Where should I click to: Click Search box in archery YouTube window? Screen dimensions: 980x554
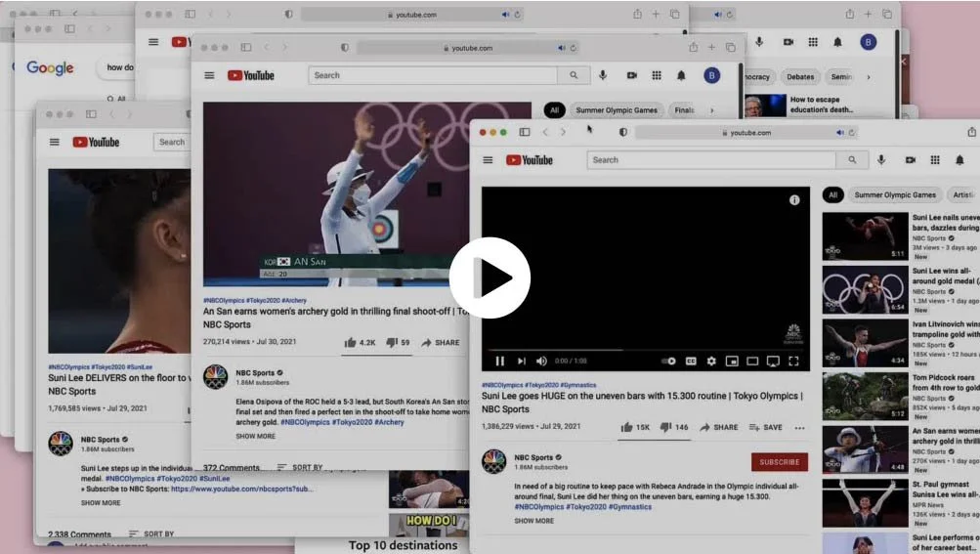tap(433, 75)
